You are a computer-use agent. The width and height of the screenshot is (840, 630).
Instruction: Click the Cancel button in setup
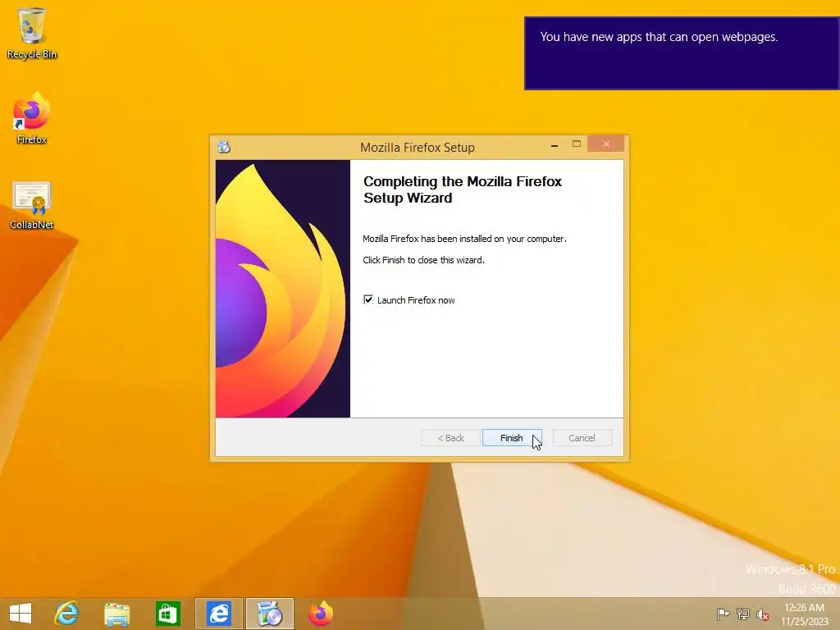click(x=582, y=438)
